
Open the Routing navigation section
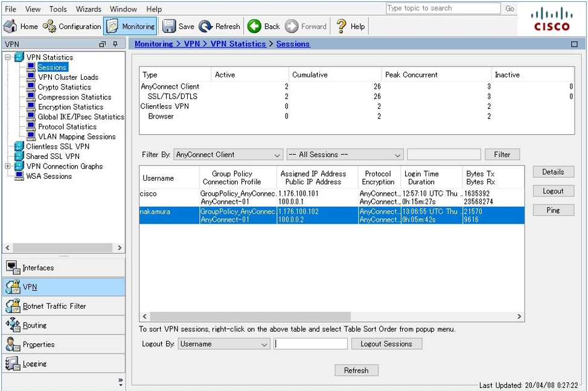pos(63,325)
